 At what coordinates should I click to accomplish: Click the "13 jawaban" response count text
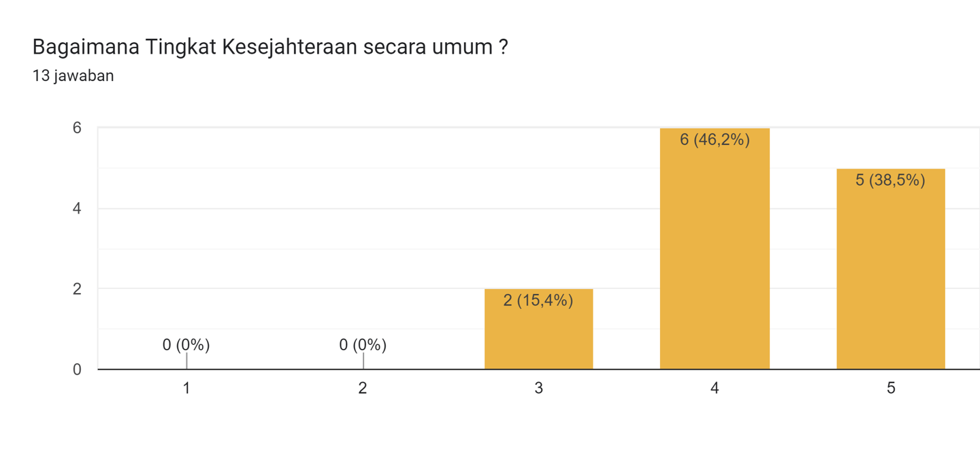[x=73, y=76]
